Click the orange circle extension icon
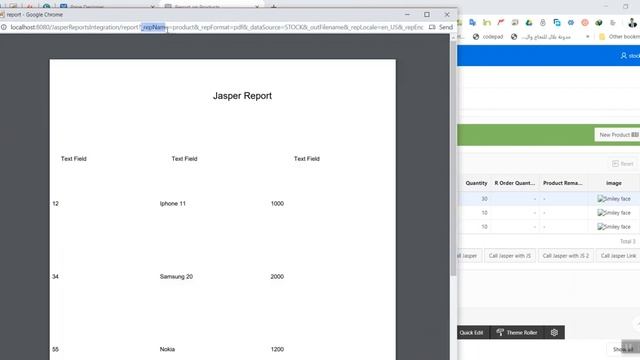This screenshot has width=640, height=360. coord(585,22)
